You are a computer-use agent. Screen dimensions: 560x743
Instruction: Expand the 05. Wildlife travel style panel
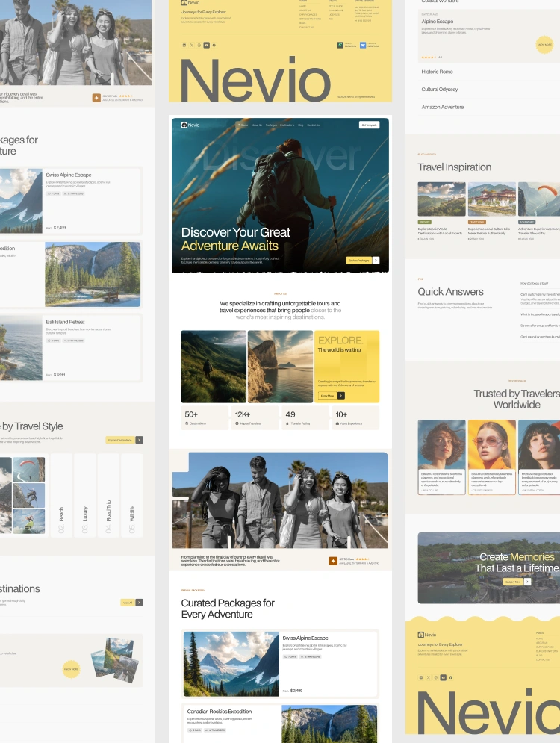(x=131, y=495)
